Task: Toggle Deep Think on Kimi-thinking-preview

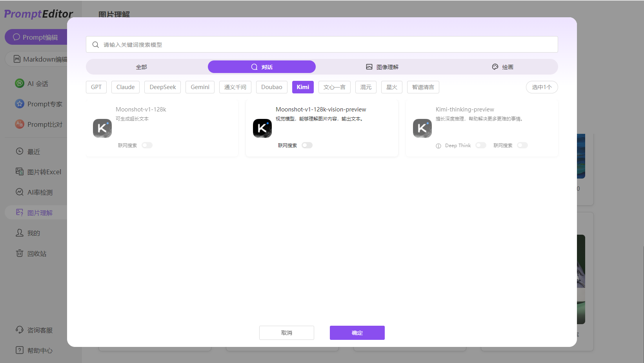Action: 481,145
